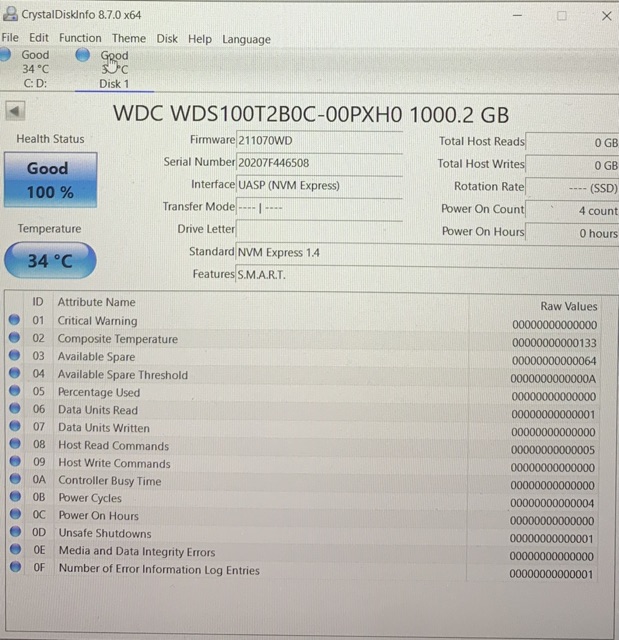Screen dimensions: 619x640
Task: Click status orb of Media and Data Integrity Errors
Action: tap(16, 549)
